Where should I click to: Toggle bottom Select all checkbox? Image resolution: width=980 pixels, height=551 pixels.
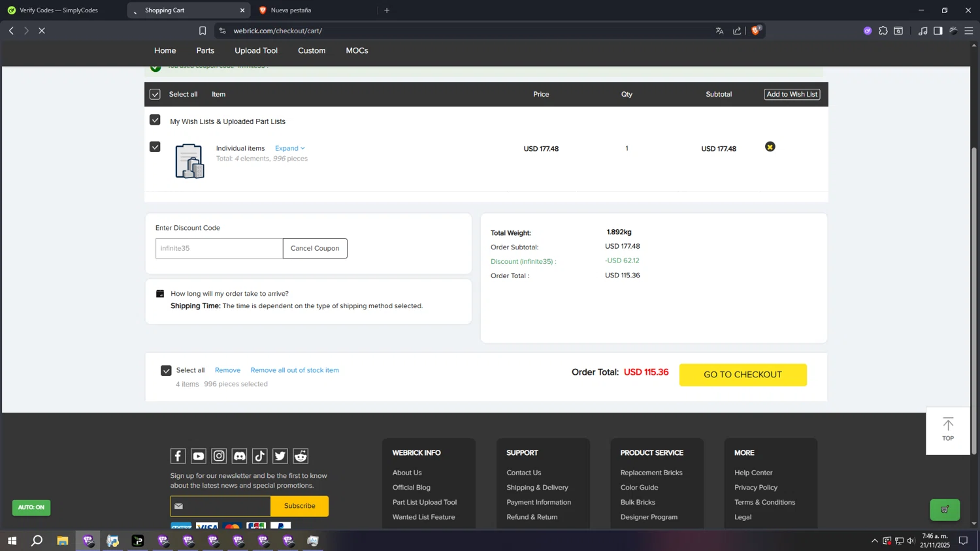tap(166, 371)
